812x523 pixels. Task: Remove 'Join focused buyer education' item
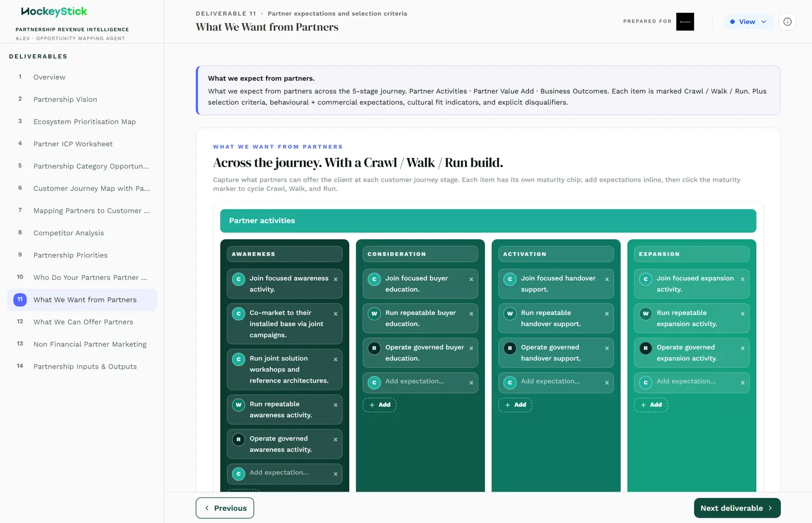click(x=471, y=279)
